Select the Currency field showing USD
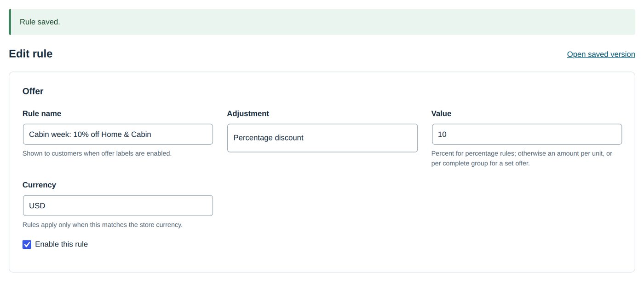 click(x=118, y=205)
